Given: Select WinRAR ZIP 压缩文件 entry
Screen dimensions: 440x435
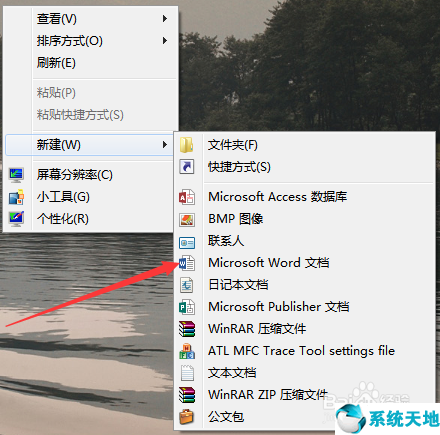Looking at the screenshot, I should point(268,395).
